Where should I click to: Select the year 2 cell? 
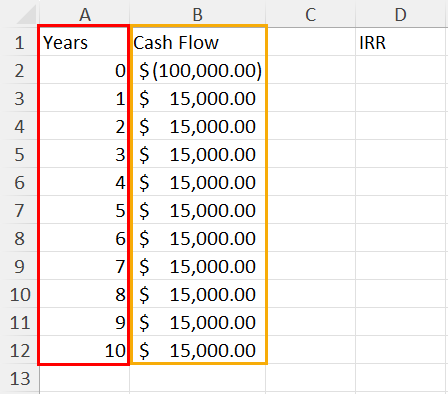[x=84, y=126]
